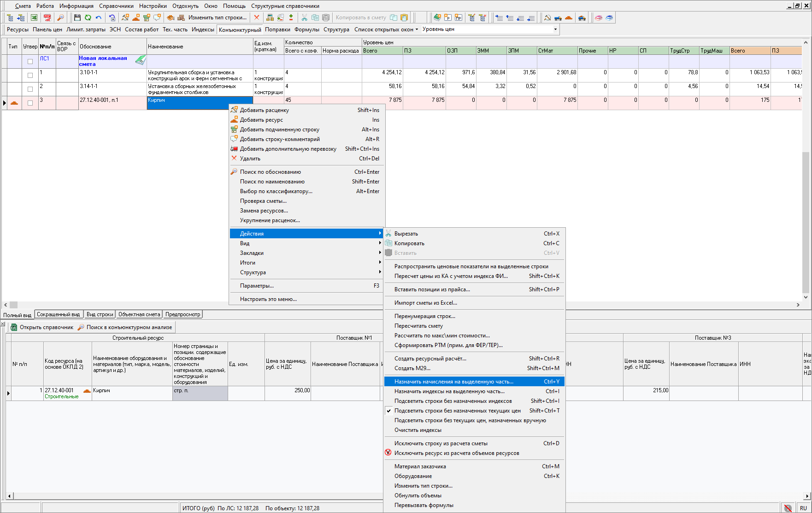The width and height of the screenshot is (812, 513).
Task: Click the green refresh arrows icon
Action: [88, 18]
